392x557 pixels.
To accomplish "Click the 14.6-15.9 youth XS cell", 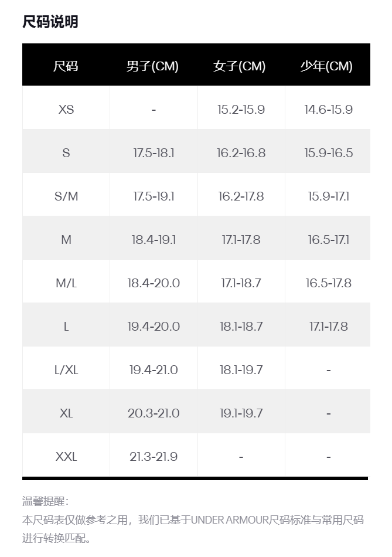I will pos(328,110).
